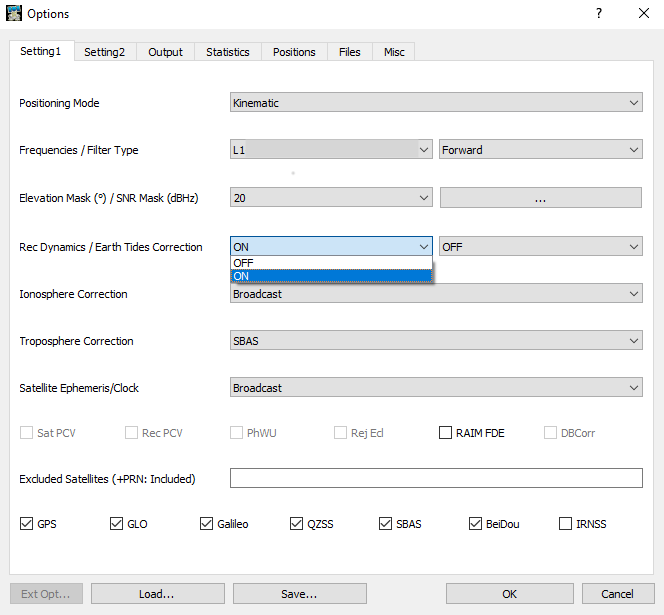Click the Save... button
This screenshot has width=664, height=615.
click(299, 594)
